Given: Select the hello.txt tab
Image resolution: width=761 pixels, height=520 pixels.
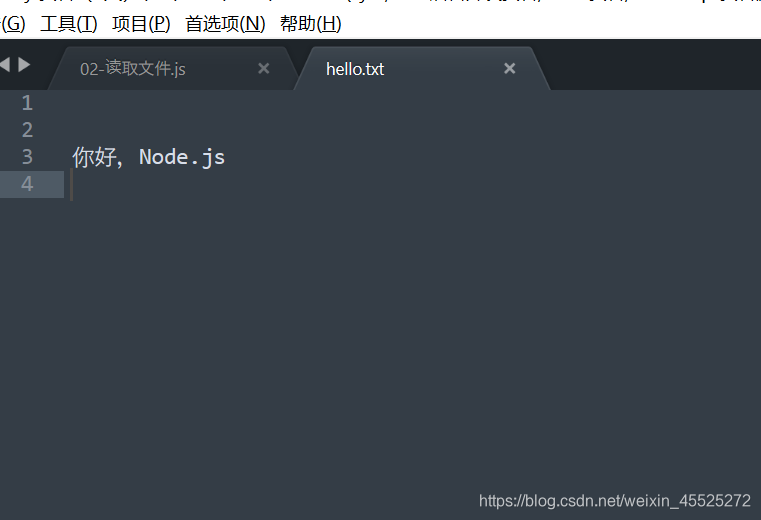Looking at the screenshot, I should 355,69.
